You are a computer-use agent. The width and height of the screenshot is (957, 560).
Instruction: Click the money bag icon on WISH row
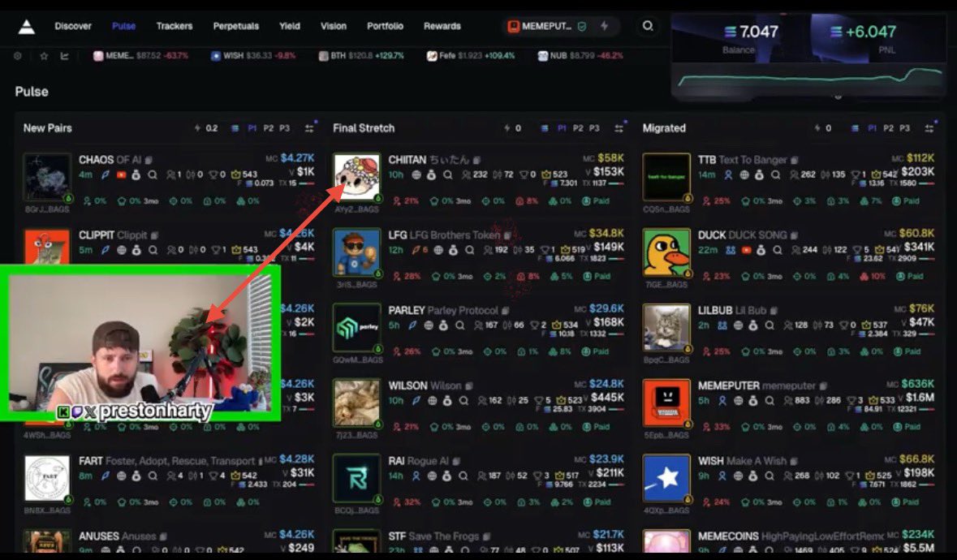point(752,476)
